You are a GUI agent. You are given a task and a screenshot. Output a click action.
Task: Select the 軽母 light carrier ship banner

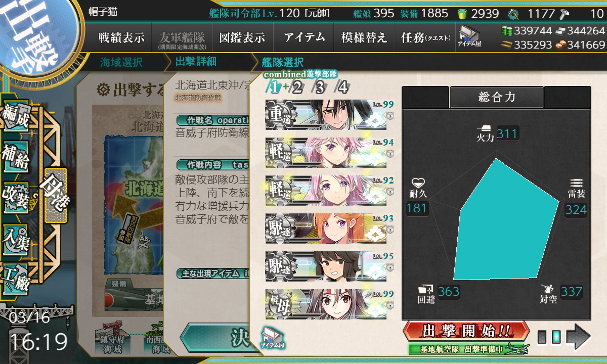click(326, 304)
